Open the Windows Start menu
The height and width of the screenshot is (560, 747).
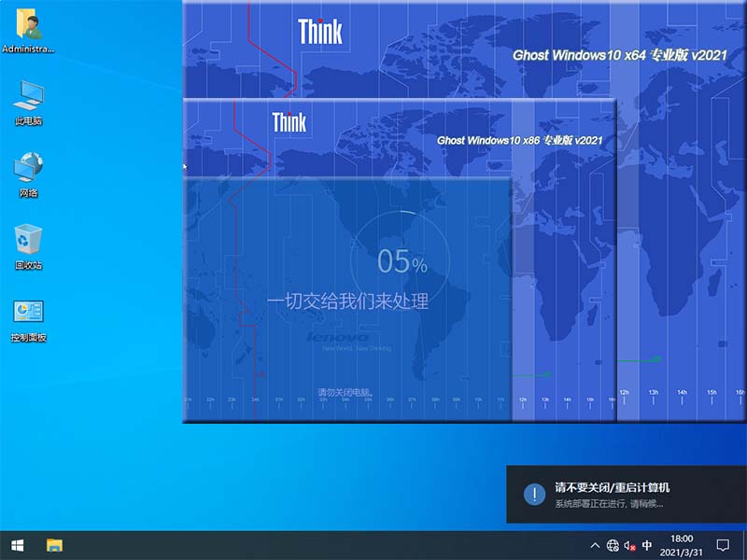(18, 545)
